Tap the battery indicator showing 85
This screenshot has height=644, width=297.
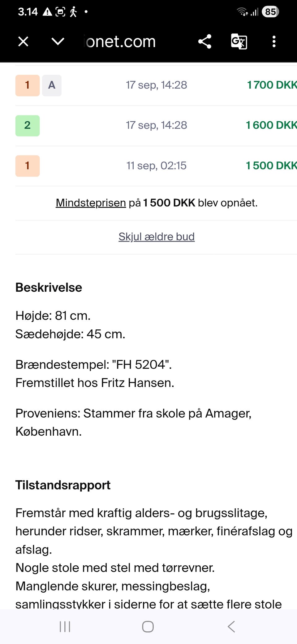pyautogui.click(x=270, y=12)
